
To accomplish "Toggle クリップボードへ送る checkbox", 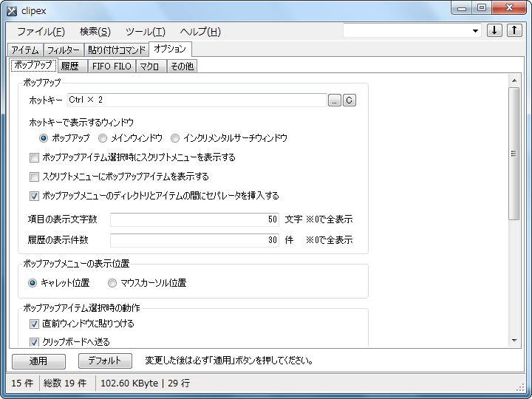I will point(34,342).
